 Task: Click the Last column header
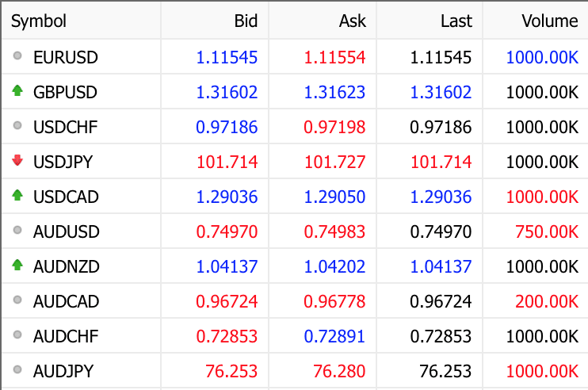pos(456,21)
